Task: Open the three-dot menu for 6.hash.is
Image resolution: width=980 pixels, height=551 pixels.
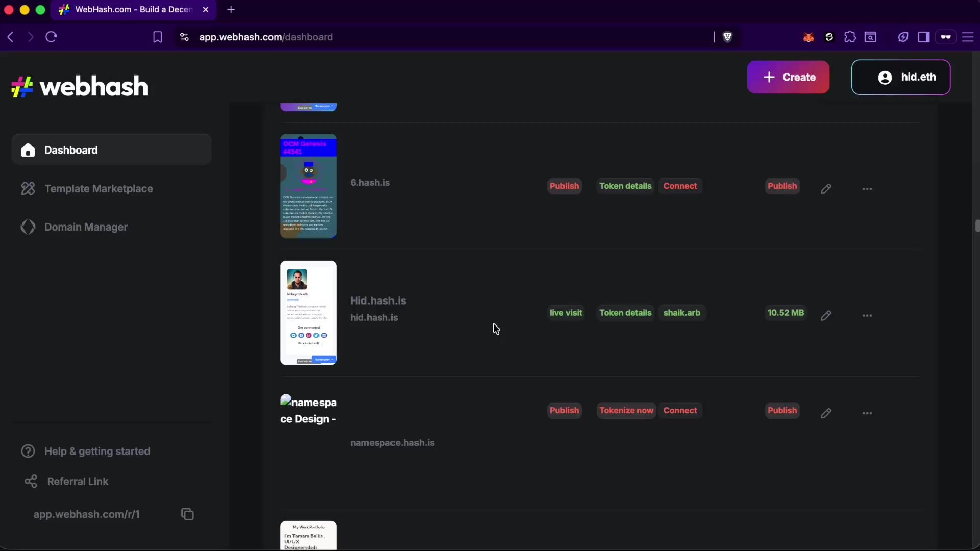Action: 868,189
